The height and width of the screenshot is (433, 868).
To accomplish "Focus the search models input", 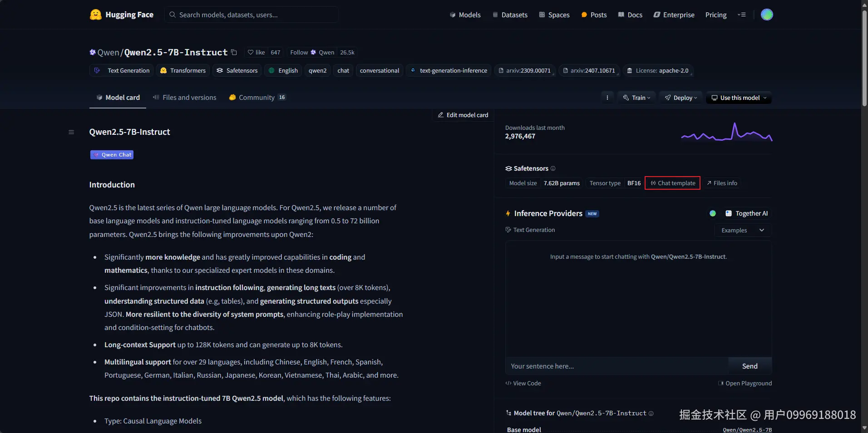I will click(x=252, y=15).
